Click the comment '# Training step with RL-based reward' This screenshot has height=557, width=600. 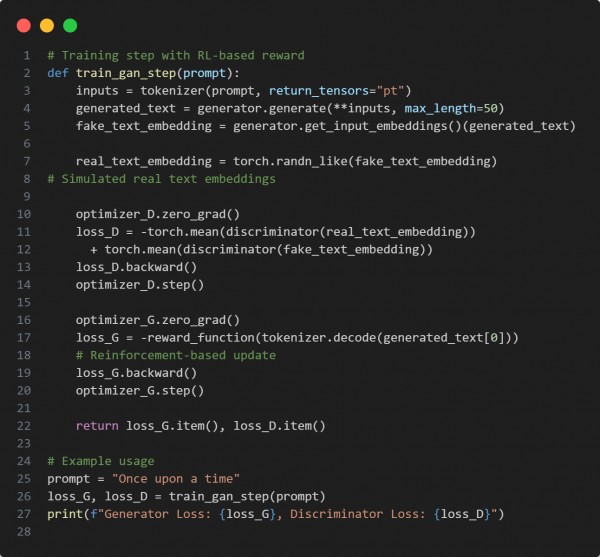[176, 55]
